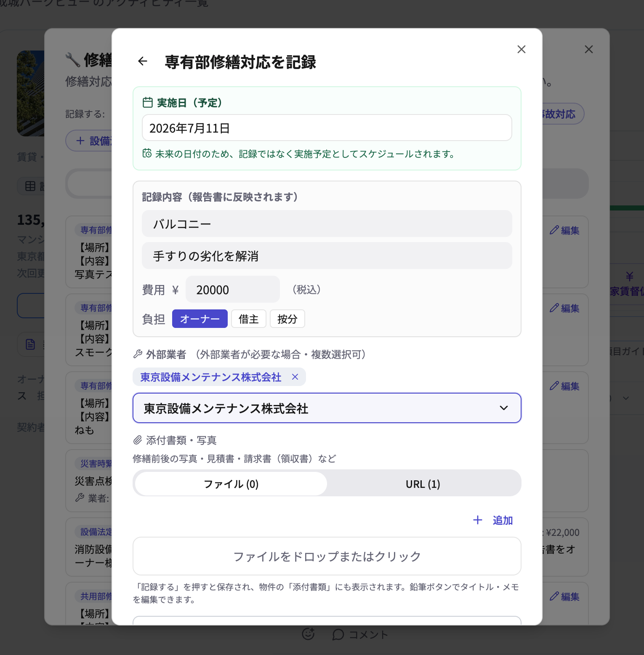The image size is (644, 655).
Task: Click calendar icon next to 実施日（予定）
Action: pyautogui.click(x=148, y=102)
